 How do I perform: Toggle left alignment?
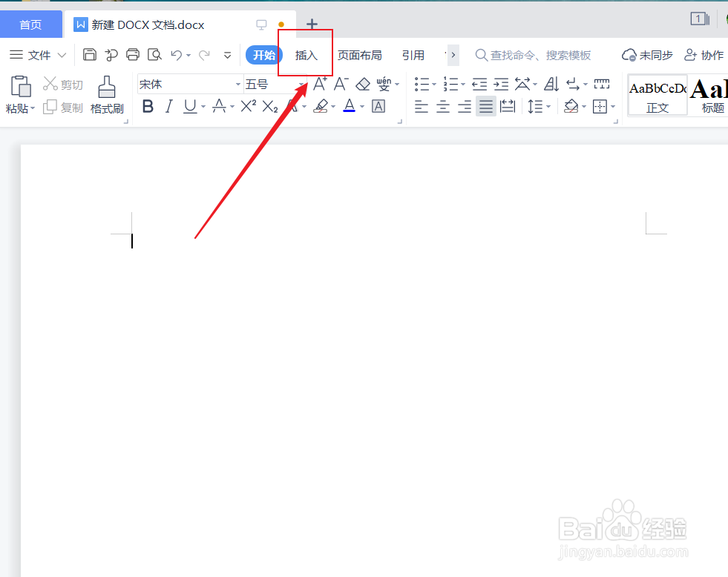(x=421, y=107)
